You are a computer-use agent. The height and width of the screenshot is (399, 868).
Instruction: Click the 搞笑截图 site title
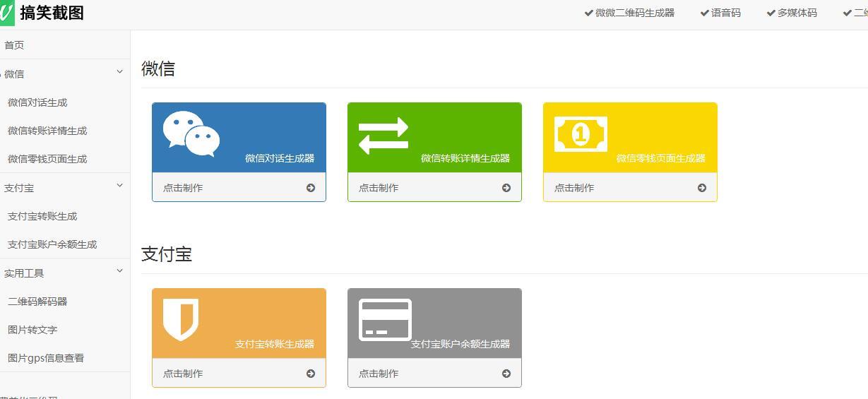52,13
